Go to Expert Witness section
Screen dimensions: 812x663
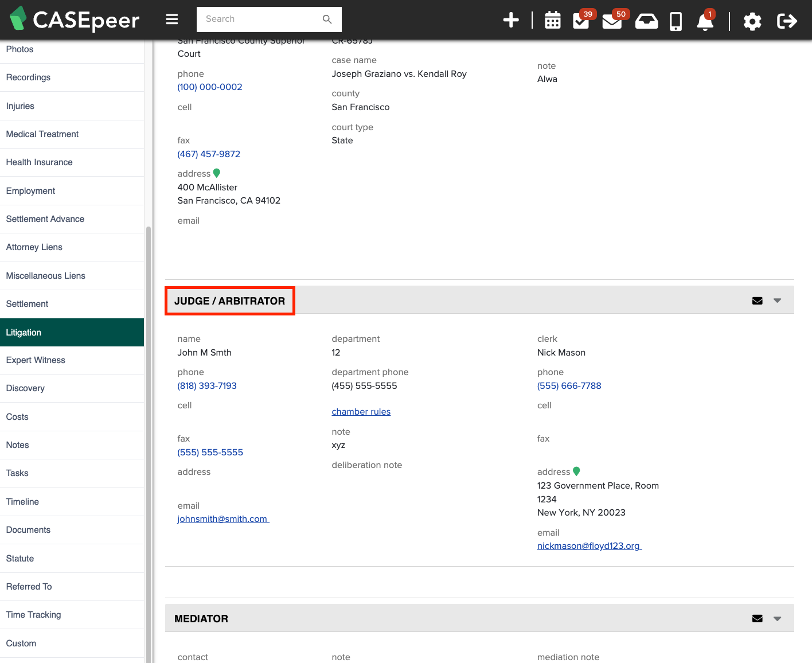point(72,360)
